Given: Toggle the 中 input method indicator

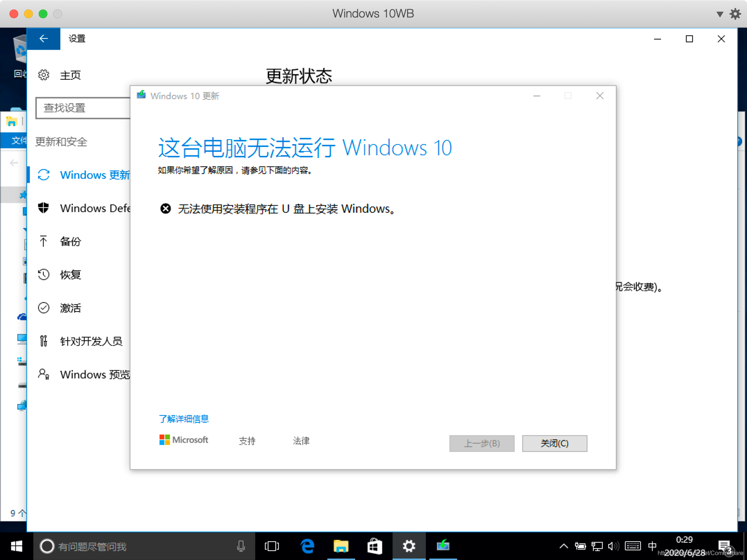Looking at the screenshot, I should point(652,546).
